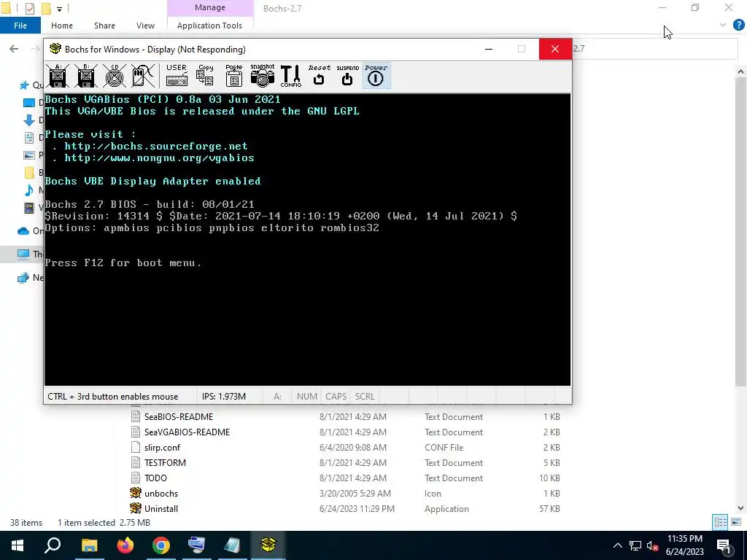Click the Power button in Bochs toolbar

(x=376, y=76)
